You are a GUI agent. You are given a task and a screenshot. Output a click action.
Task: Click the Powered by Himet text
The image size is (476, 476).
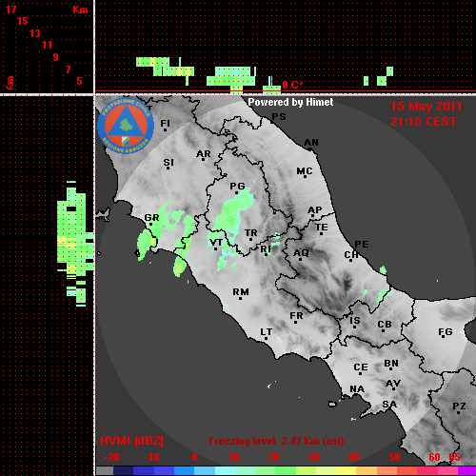(x=290, y=102)
